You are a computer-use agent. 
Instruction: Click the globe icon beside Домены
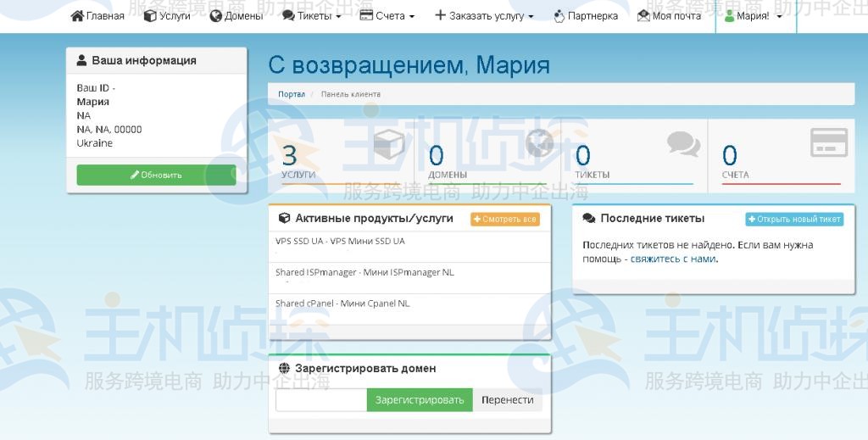tap(216, 16)
